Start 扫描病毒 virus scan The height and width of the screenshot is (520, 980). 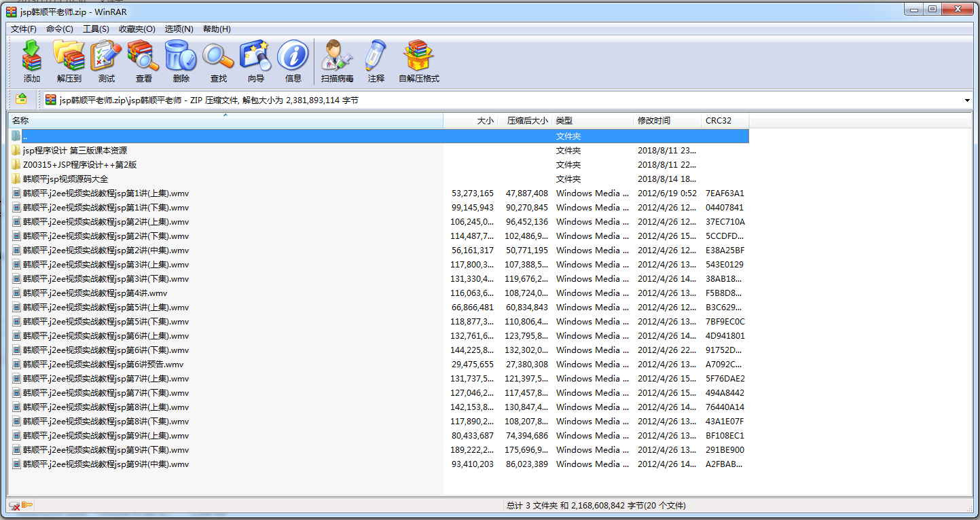pos(338,56)
